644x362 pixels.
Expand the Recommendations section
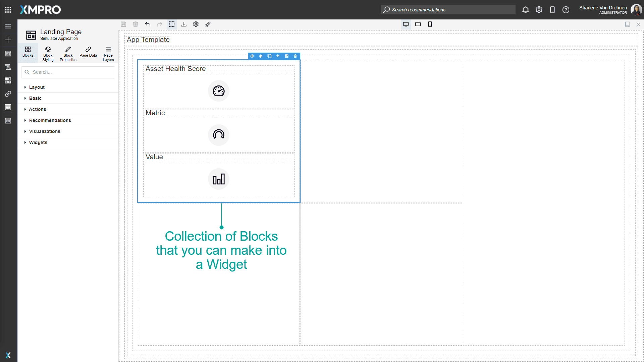tap(50, 120)
